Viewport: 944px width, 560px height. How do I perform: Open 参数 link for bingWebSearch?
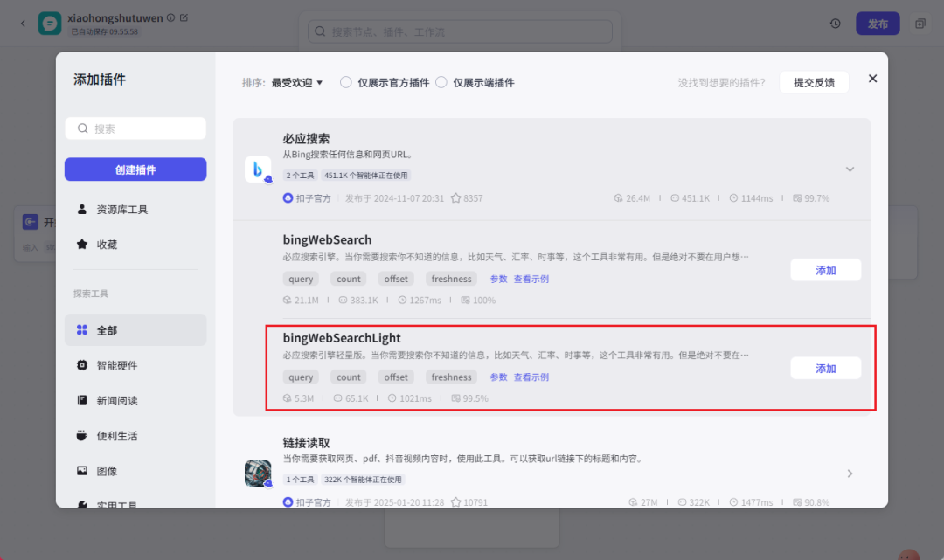point(498,279)
